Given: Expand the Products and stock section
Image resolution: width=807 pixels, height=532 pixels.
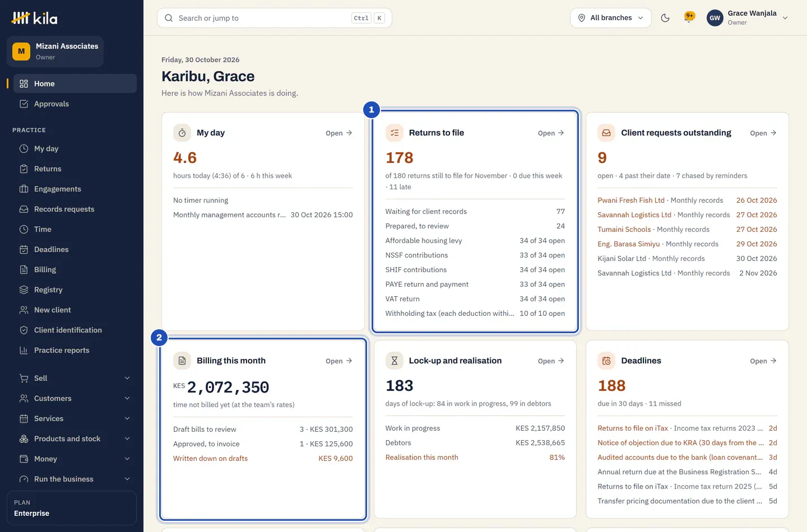Looking at the screenshot, I should point(75,438).
